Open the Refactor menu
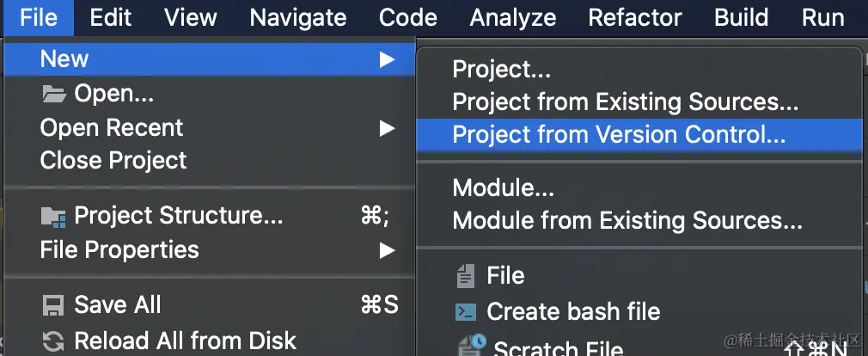Screen dimensions: 868x356 click(x=635, y=17)
